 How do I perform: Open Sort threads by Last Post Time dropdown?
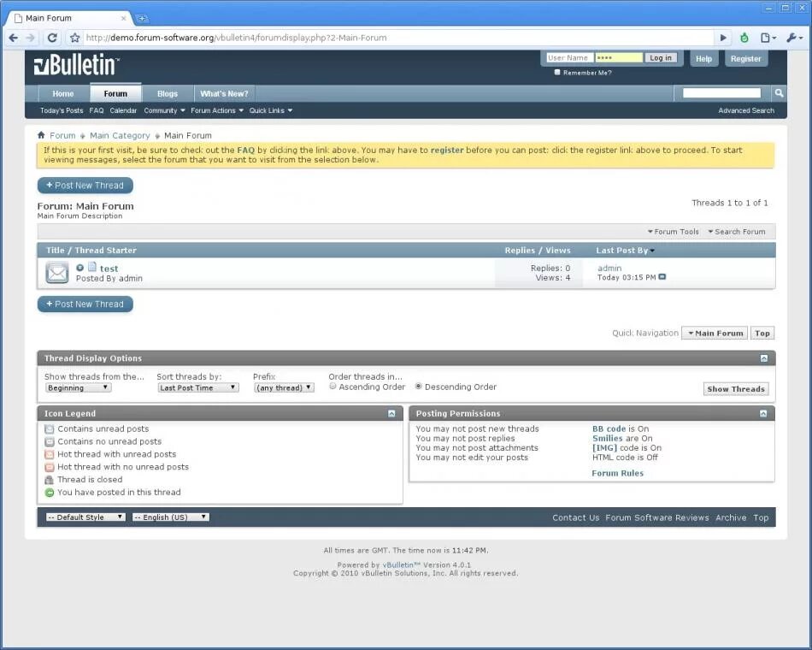point(198,387)
